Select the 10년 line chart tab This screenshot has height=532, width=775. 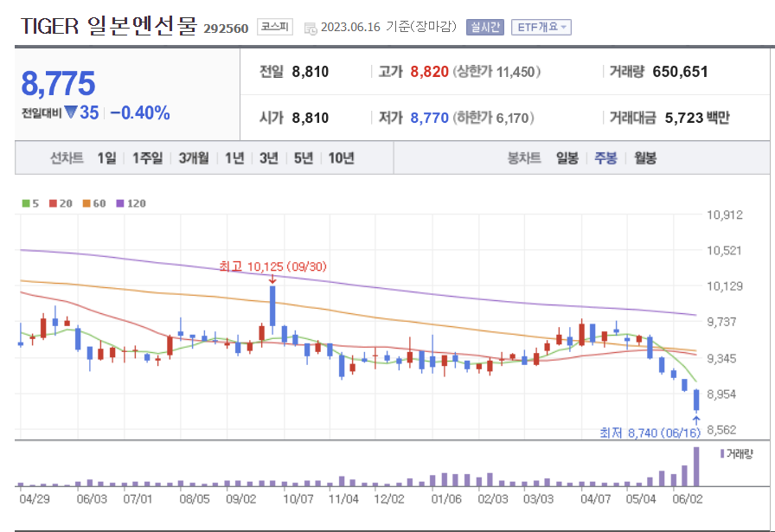pyautogui.click(x=341, y=158)
